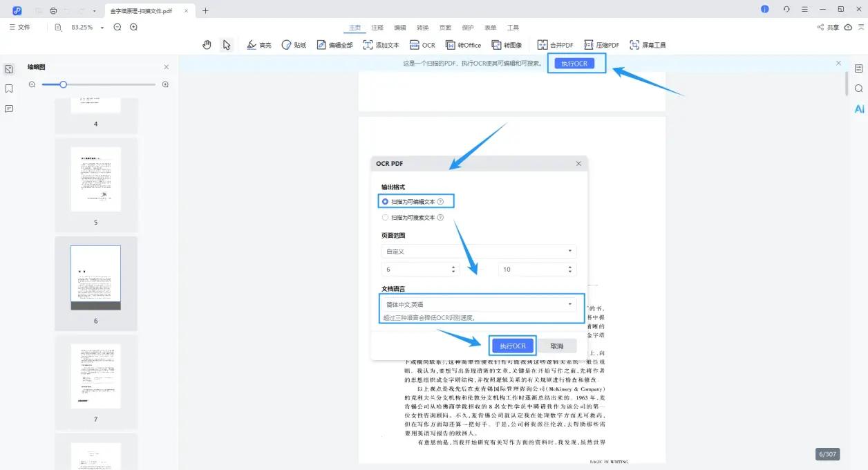The image size is (868, 470).
Task: Click the OCR toolbar tool
Action: tap(422, 45)
